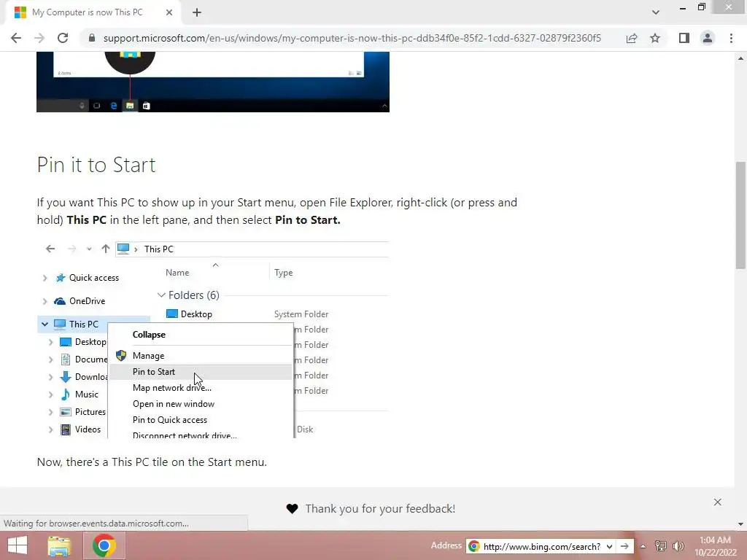
Task: Click the heart icon in feedback banner
Action: click(292, 508)
